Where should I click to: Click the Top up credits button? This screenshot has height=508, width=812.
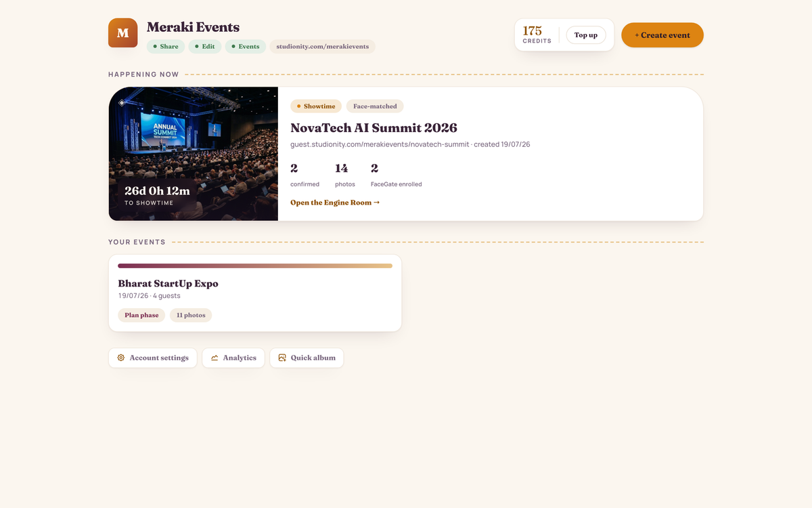(586, 35)
